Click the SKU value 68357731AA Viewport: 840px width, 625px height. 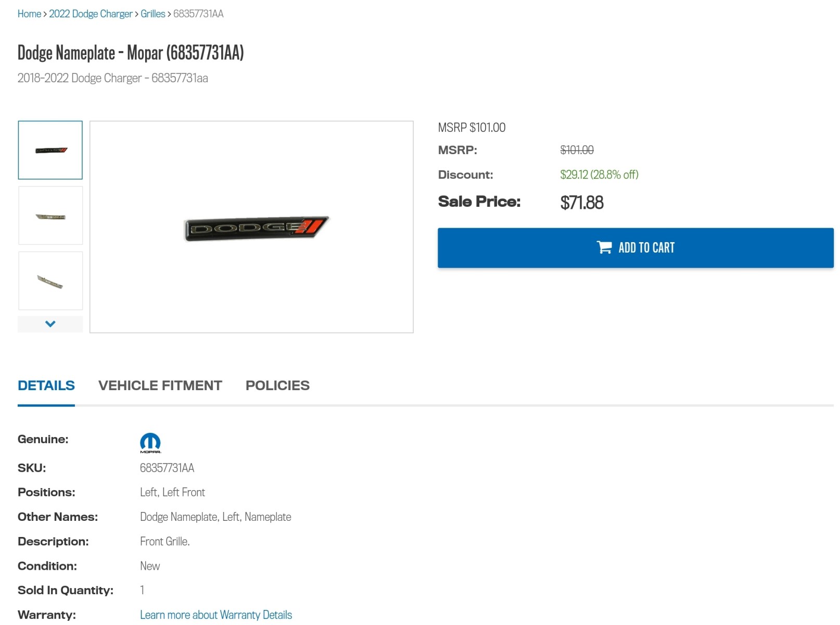coord(167,468)
